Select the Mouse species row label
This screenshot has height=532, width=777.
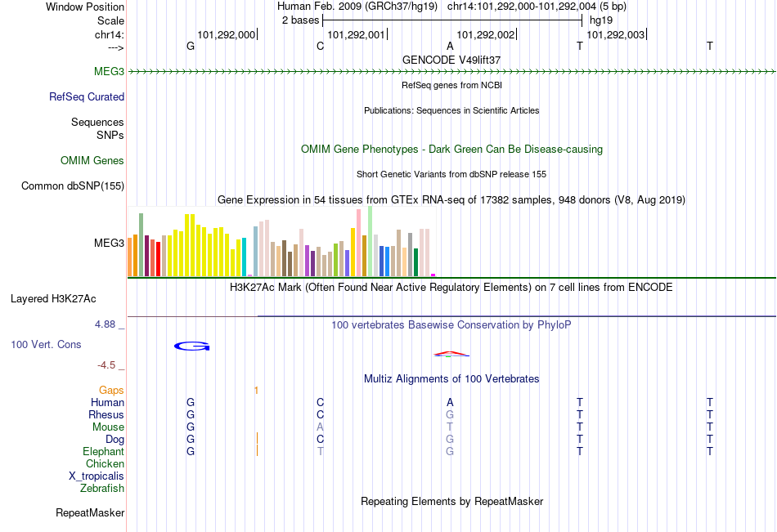(x=108, y=427)
